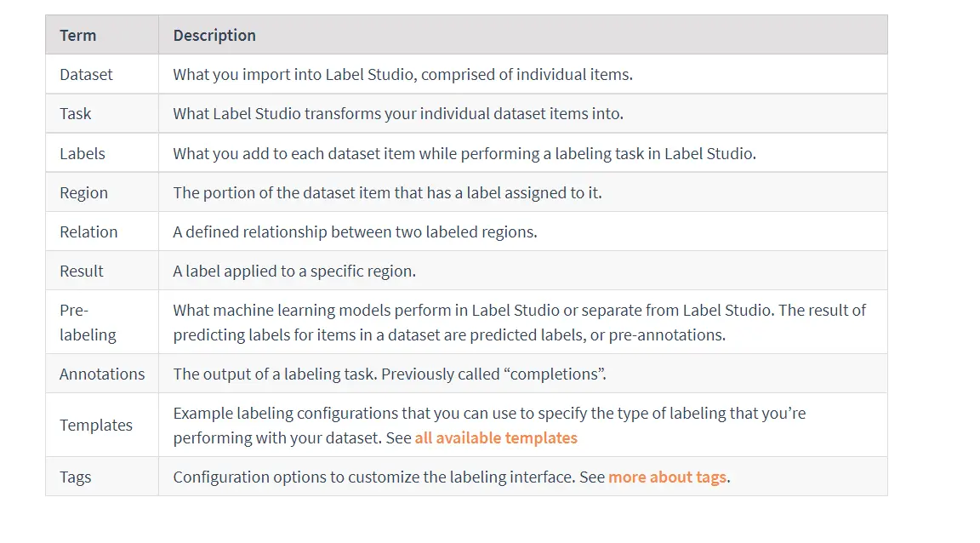Select the Annotations term cell
The height and width of the screenshot is (543, 980).
click(102, 374)
